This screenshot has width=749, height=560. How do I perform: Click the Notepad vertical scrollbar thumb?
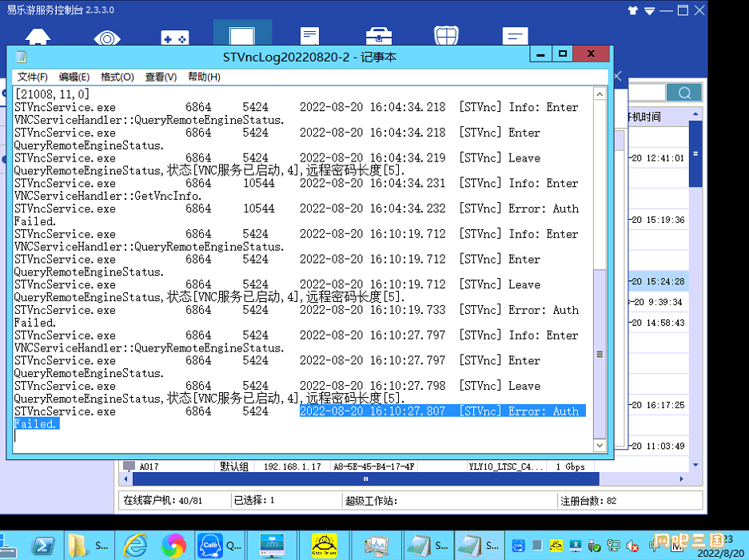coord(600,354)
